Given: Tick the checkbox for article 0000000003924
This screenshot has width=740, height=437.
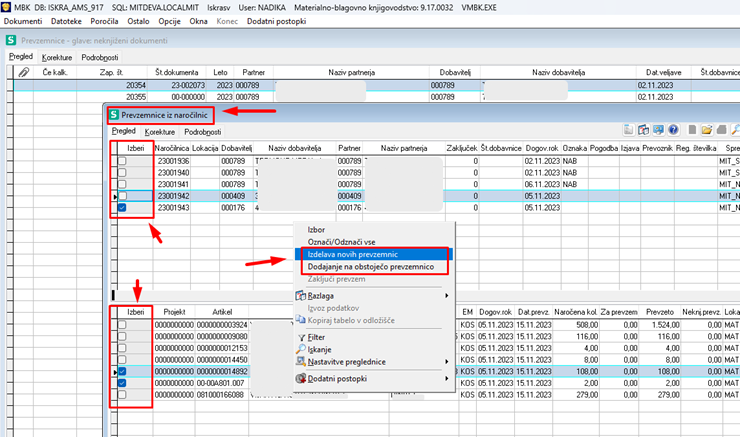Looking at the screenshot, I should click(x=122, y=325).
